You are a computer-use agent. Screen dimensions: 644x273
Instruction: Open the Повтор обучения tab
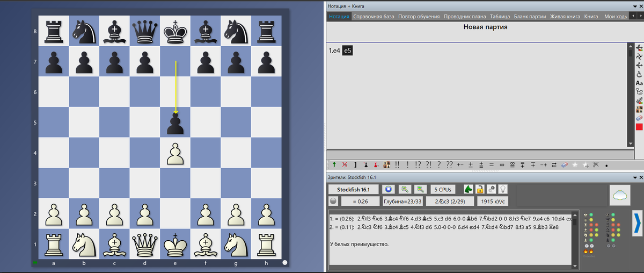point(419,16)
